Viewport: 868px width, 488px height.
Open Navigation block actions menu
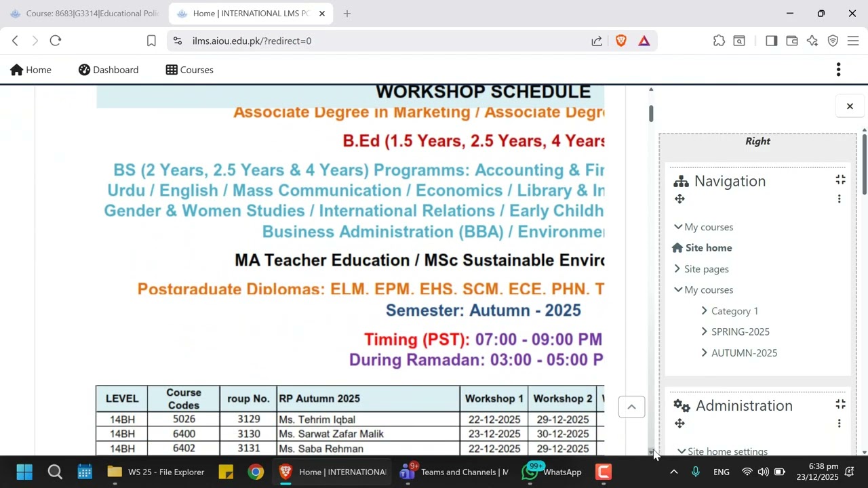click(839, 199)
